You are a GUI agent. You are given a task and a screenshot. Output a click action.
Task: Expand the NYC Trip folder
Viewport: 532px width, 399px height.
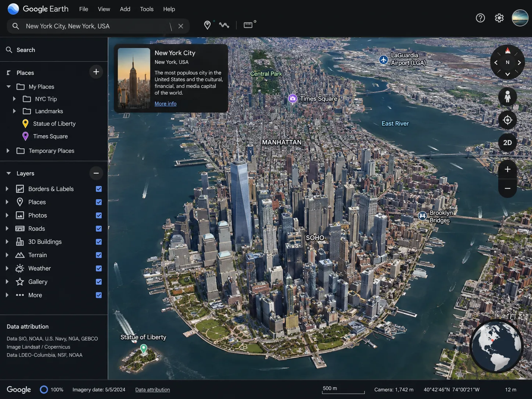tap(14, 99)
